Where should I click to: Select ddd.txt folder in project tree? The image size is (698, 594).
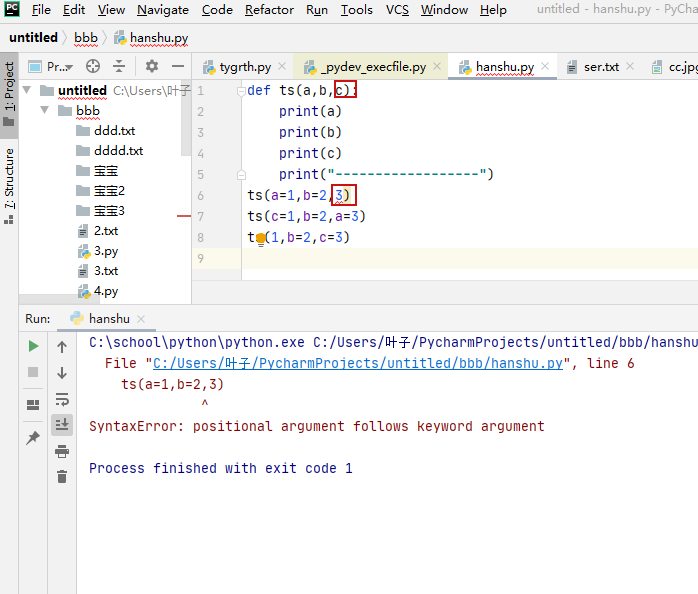click(106, 130)
